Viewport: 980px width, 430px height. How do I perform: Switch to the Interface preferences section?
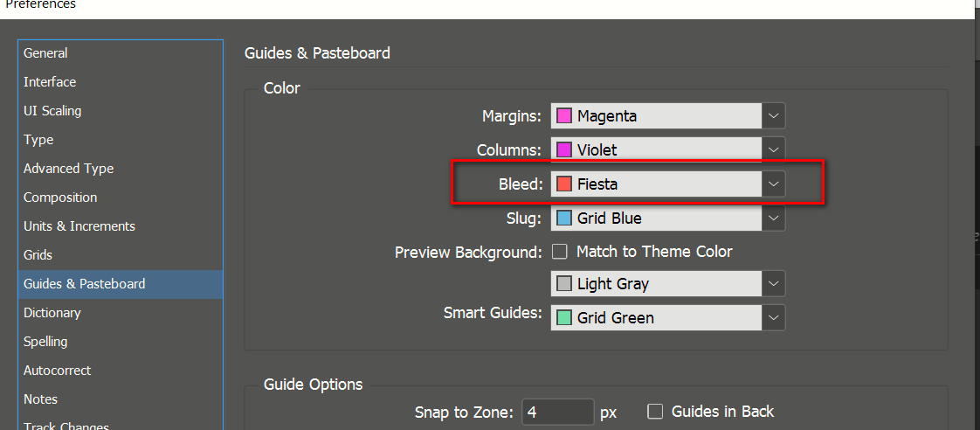[x=50, y=82]
